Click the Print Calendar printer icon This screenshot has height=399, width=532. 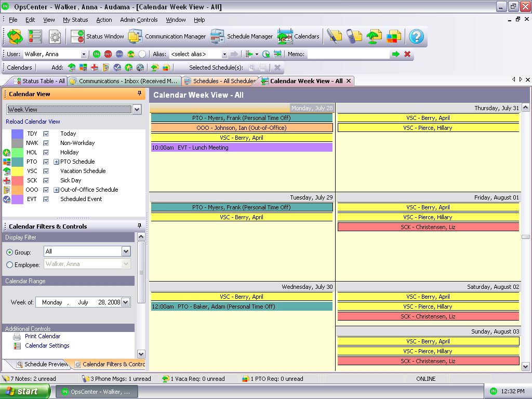tap(17, 337)
